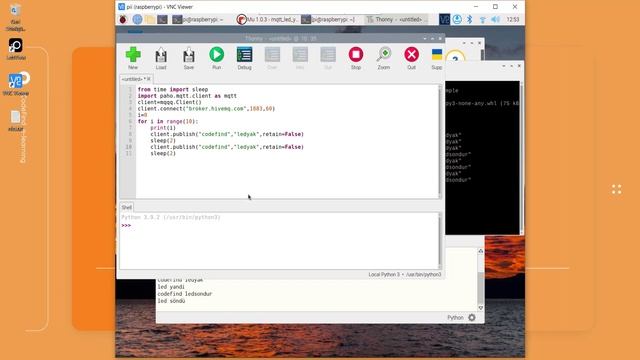Save the current script in Thonny

pyautogui.click(x=189, y=58)
